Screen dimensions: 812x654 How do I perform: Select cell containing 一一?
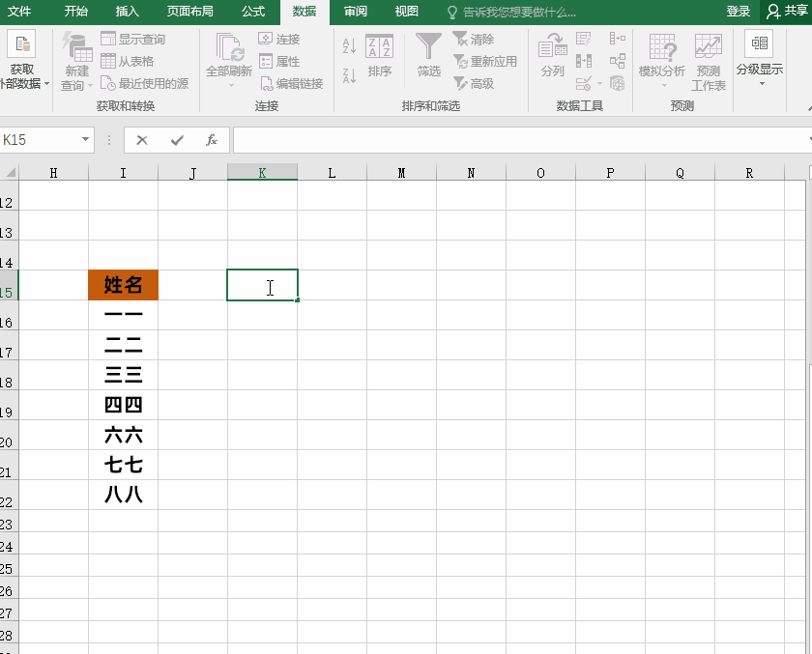tap(124, 315)
